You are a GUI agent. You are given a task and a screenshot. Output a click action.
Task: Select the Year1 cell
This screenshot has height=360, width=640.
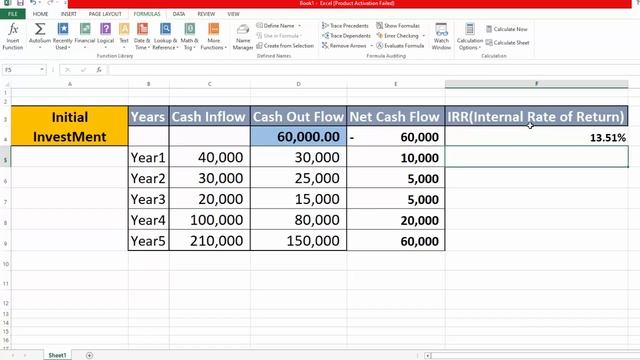click(149, 157)
